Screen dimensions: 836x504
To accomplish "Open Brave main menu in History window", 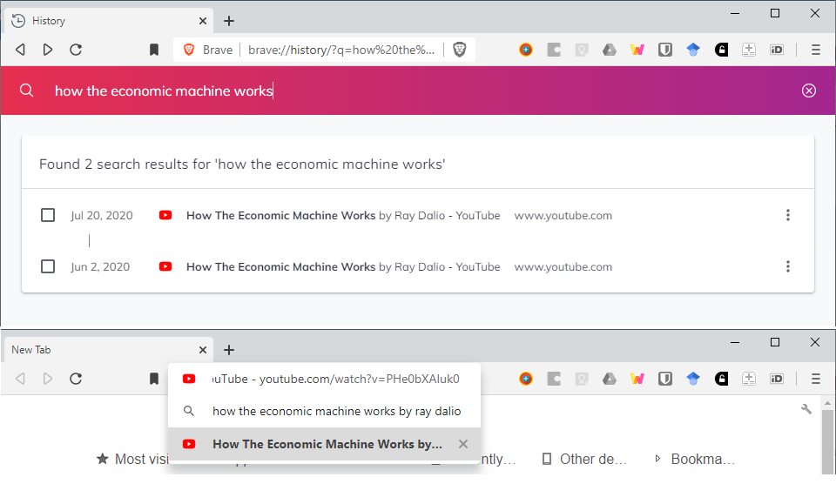I will coord(816,50).
